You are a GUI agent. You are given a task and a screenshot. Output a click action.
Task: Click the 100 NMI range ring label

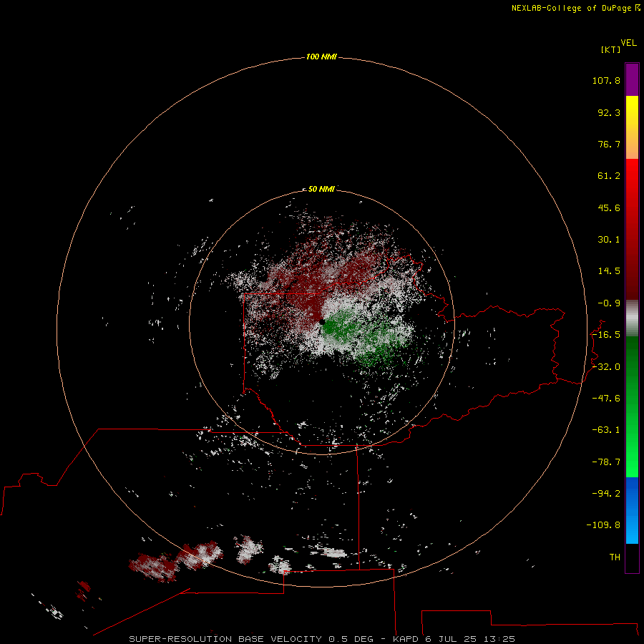pyautogui.click(x=321, y=57)
